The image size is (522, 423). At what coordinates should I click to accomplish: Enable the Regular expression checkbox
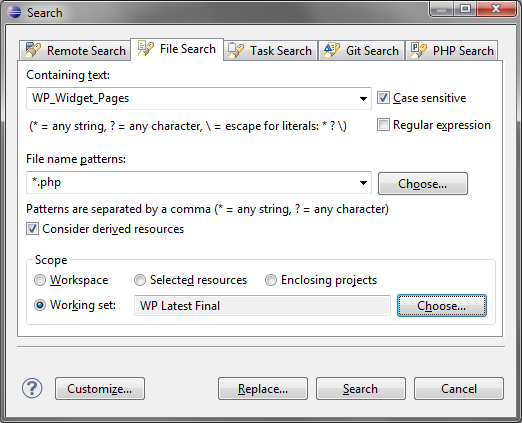click(x=383, y=125)
